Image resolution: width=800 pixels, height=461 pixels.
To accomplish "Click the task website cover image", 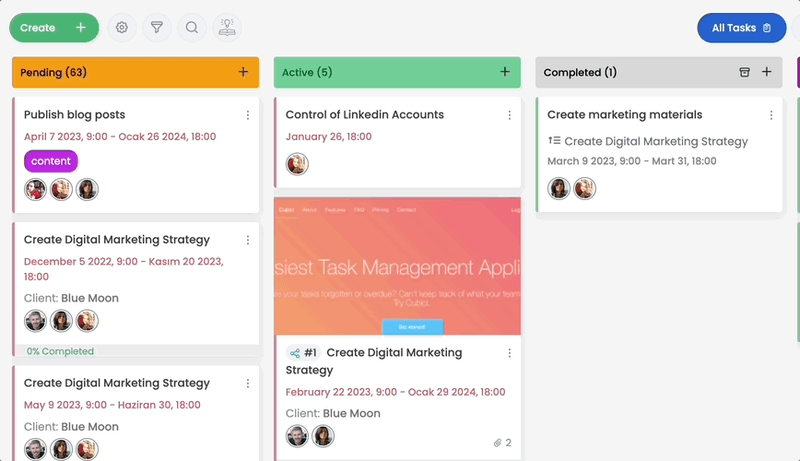I will point(397,266).
